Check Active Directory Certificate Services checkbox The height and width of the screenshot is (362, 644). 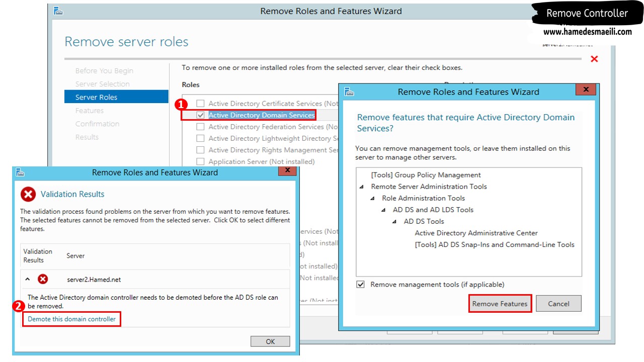point(200,104)
